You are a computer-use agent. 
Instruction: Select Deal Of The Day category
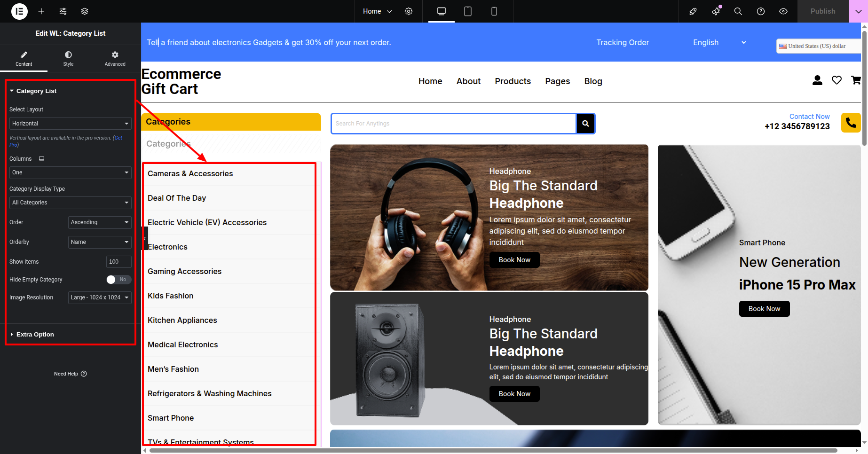pos(177,198)
